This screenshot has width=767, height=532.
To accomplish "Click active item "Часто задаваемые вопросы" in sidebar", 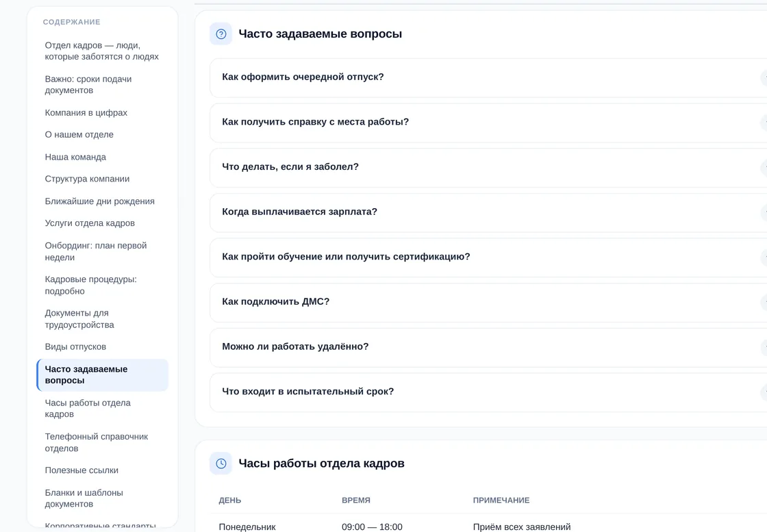I will click(x=102, y=375).
